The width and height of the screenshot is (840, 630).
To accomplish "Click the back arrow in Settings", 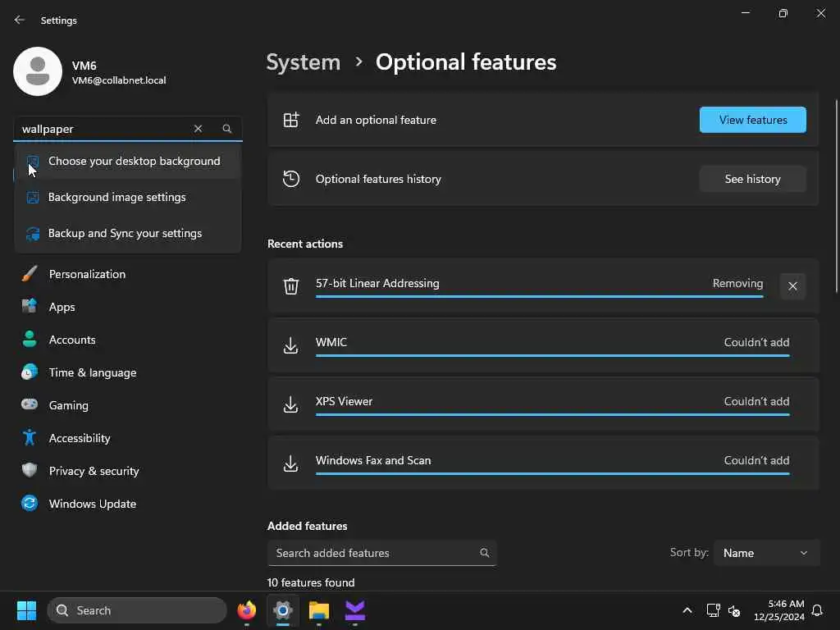I will [20, 21].
